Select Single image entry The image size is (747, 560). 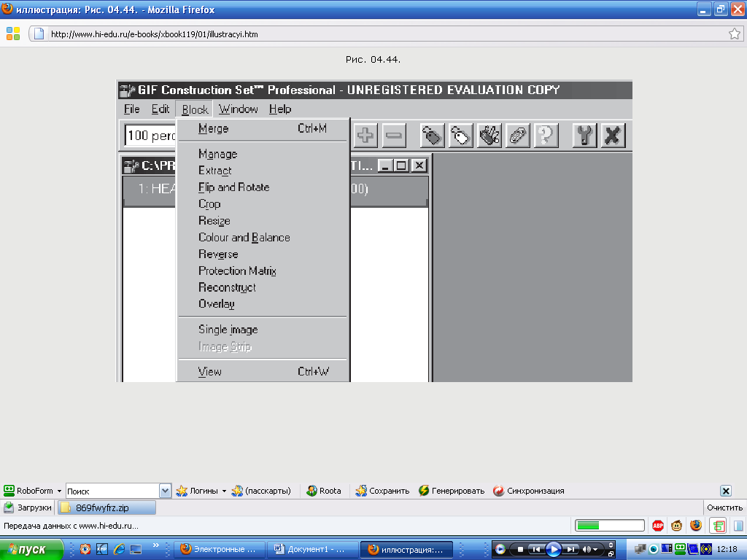(263, 330)
